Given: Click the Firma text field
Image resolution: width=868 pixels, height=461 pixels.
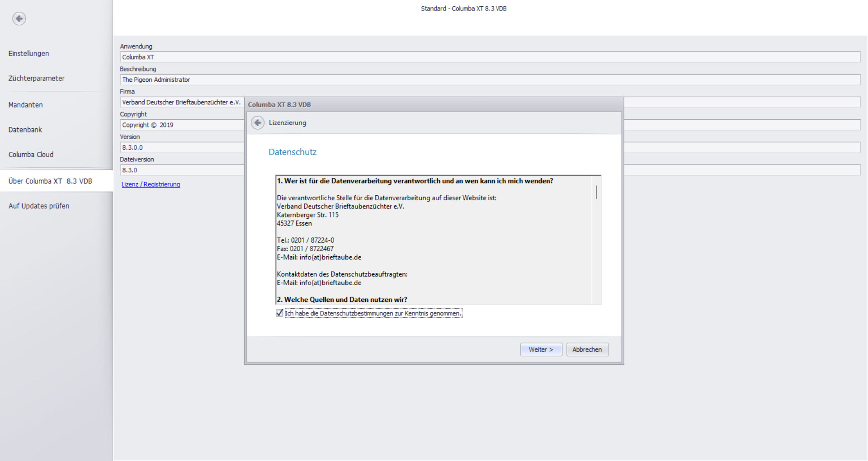Looking at the screenshot, I should [181, 103].
